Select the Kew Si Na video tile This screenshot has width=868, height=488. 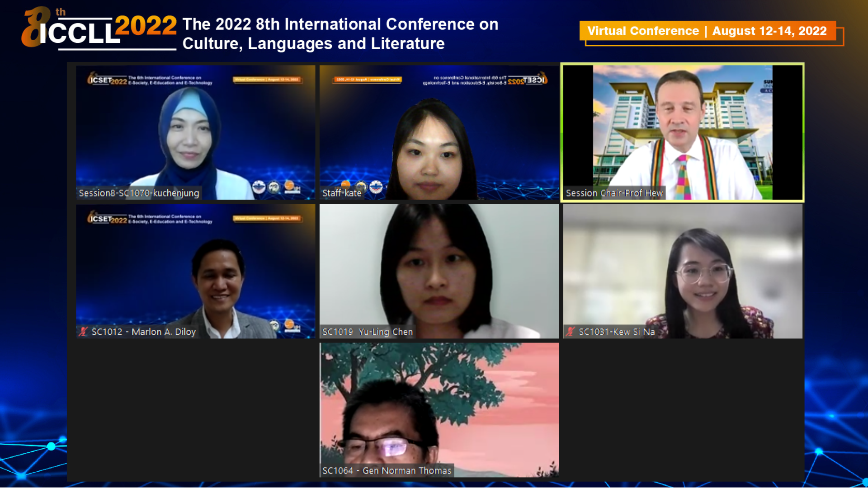[x=683, y=271]
